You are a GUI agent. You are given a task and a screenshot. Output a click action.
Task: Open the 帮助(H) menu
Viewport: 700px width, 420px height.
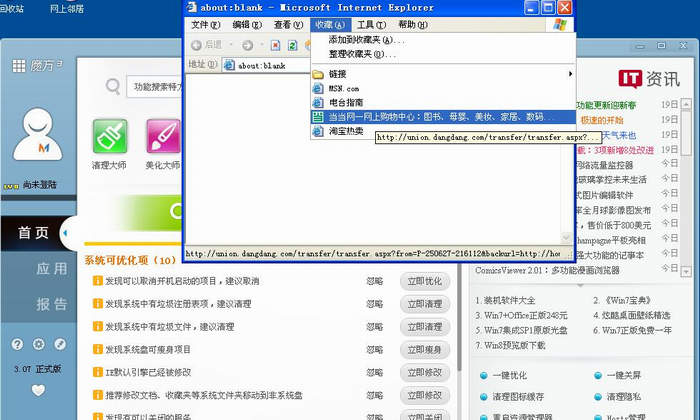point(412,25)
